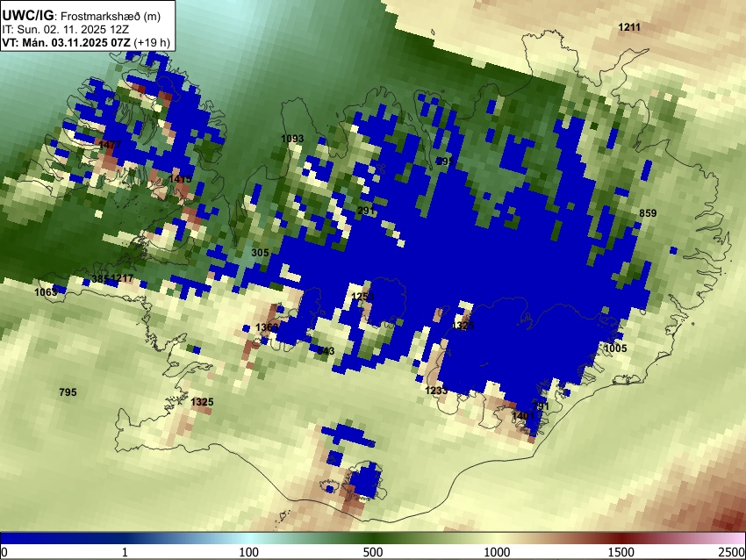Click the color scale tick label 1500
The image size is (746, 560).
point(620,552)
